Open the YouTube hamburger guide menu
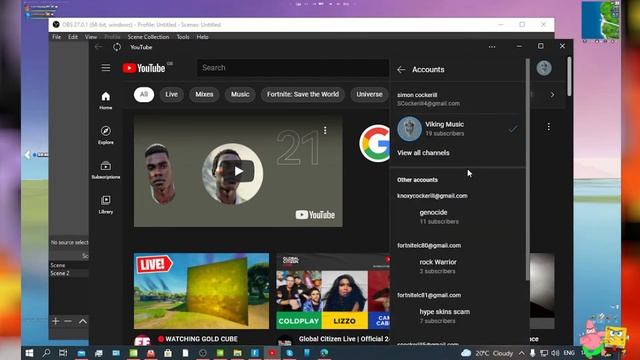Screen dimensions: 640x360 tap(106, 68)
